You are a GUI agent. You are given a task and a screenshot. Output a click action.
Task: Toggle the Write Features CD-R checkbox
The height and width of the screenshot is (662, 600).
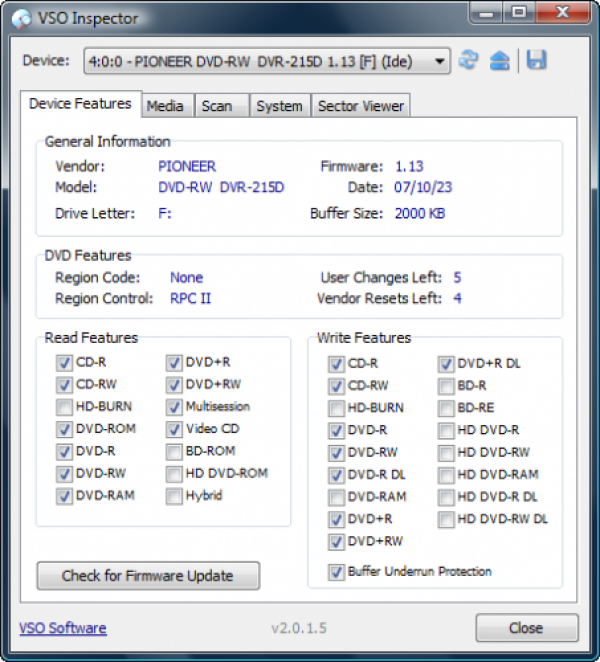(x=336, y=364)
